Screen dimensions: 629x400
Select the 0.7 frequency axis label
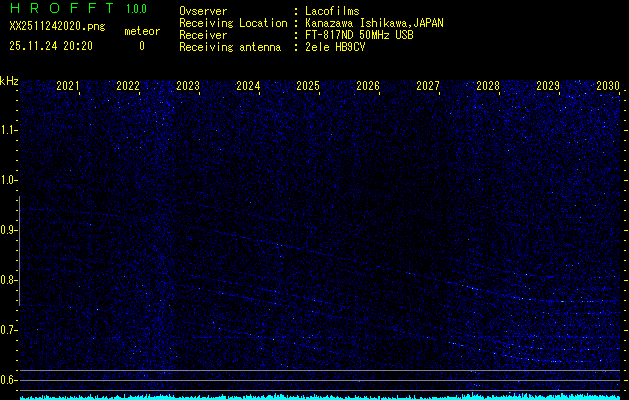9,330
